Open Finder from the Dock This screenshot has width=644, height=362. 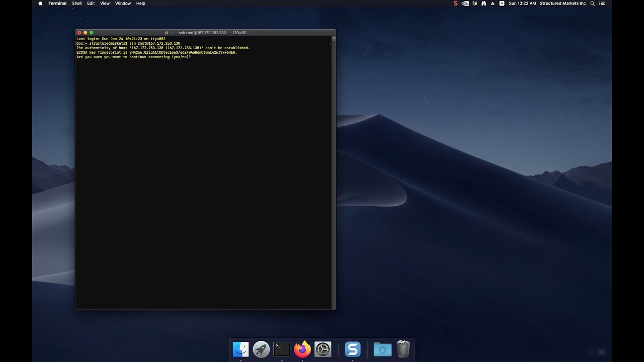coord(240,349)
